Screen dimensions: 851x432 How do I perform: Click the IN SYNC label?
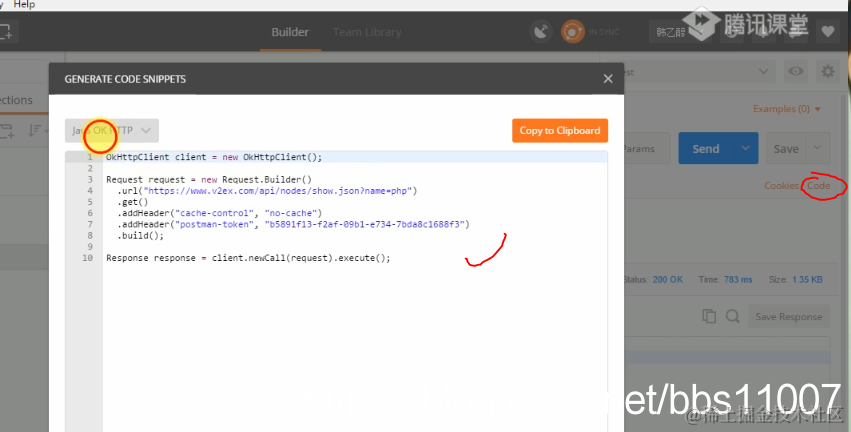pos(604,32)
